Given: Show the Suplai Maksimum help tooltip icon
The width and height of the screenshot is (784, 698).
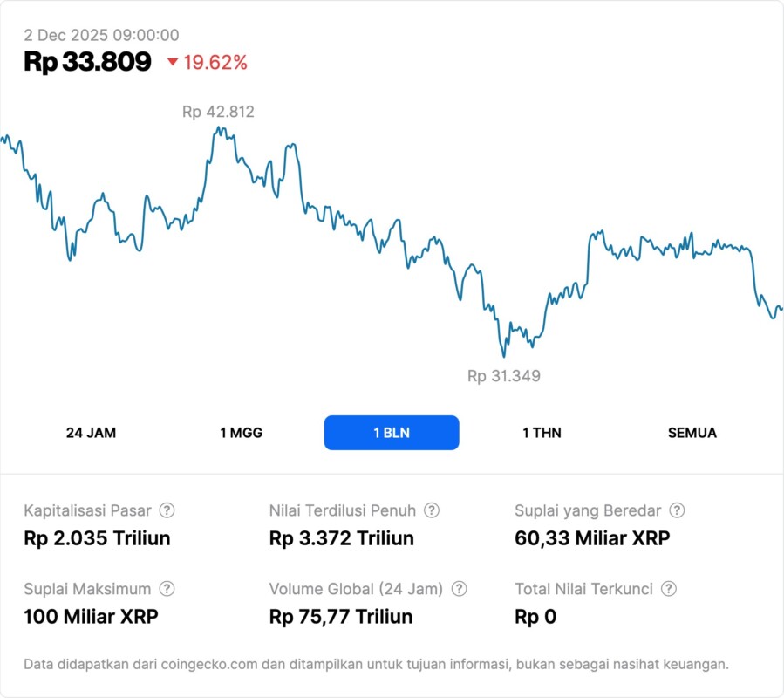Looking at the screenshot, I should coord(167,589).
